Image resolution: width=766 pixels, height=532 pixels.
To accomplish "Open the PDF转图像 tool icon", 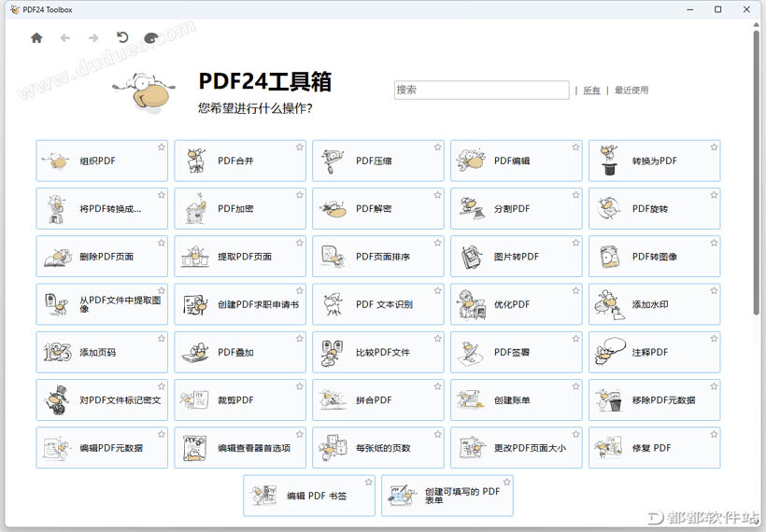I will [609, 257].
